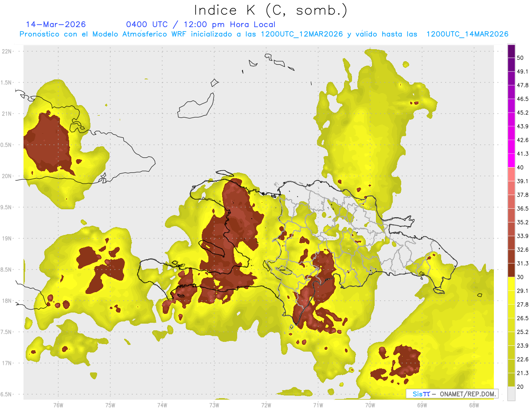The image size is (532, 411).
Task: Click color scale value "39.1"
Action: (x=523, y=181)
